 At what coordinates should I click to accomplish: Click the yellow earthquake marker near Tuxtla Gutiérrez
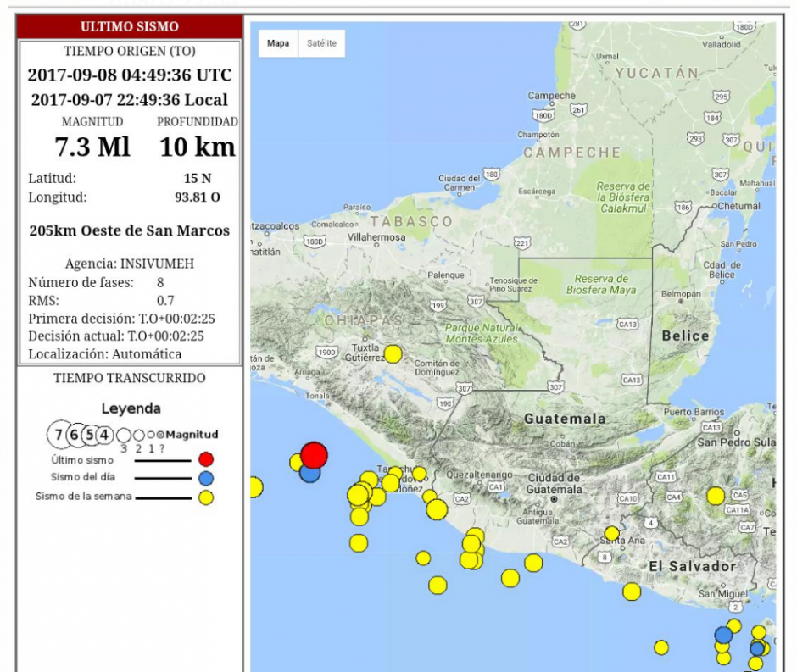click(392, 353)
